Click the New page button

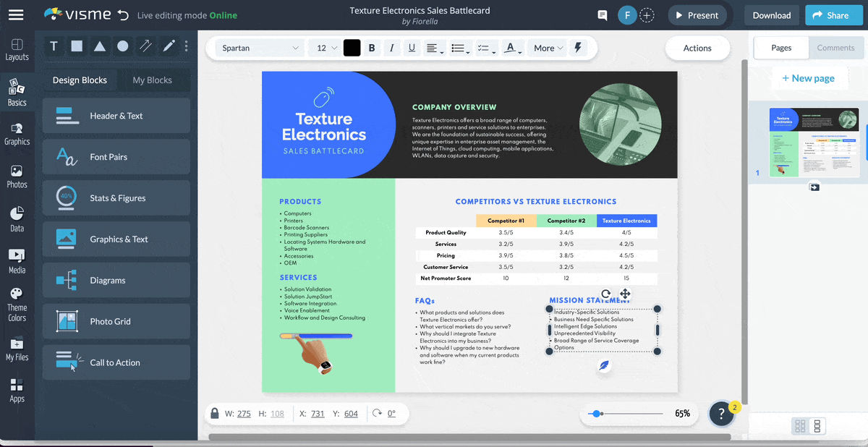(x=808, y=78)
